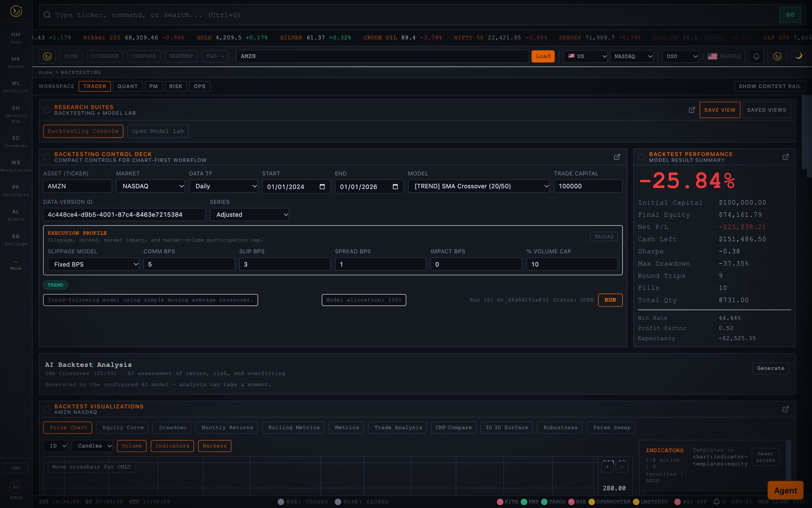Image resolution: width=812 pixels, height=508 pixels.
Task: Click the COMM BPS input field
Action: pyautogui.click(x=189, y=264)
